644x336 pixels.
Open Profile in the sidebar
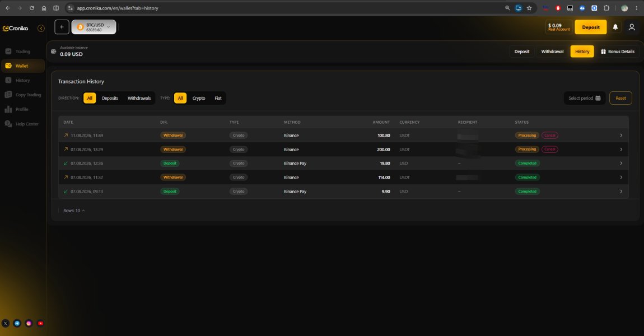[x=22, y=109]
